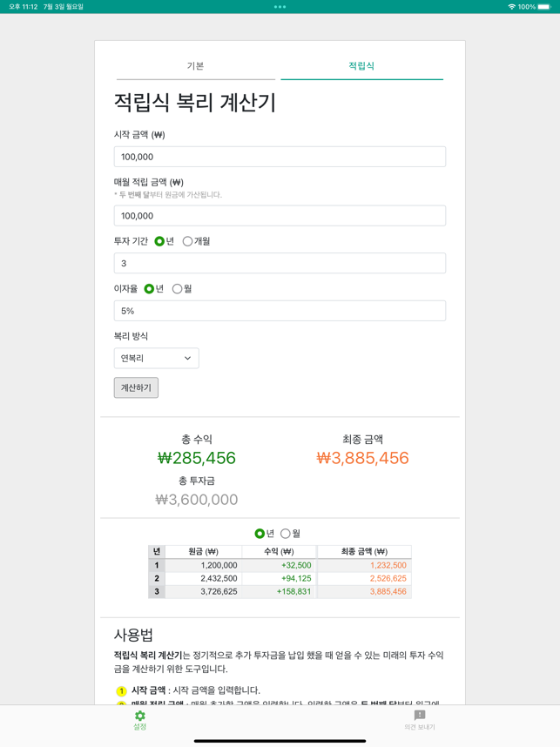Image resolution: width=560 pixels, height=747 pixels.
Task: Click year 3 row in results table
Action: [280, 592]
